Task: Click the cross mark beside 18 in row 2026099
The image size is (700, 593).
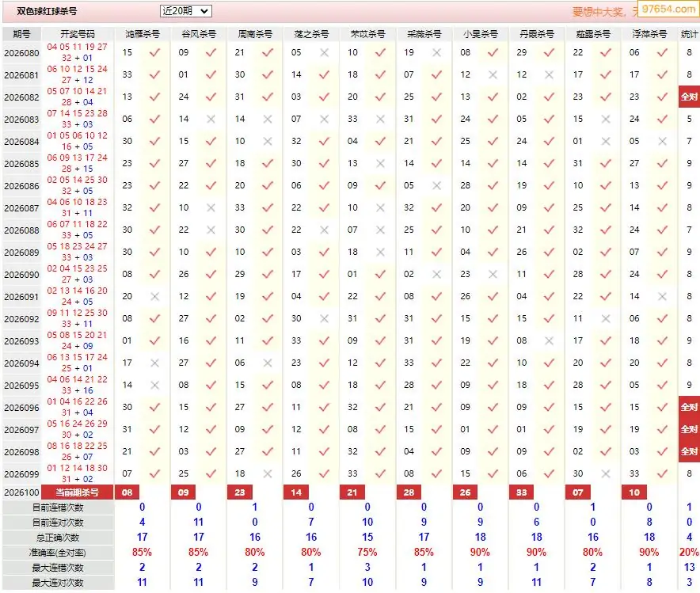Action: tap(268, 474)
